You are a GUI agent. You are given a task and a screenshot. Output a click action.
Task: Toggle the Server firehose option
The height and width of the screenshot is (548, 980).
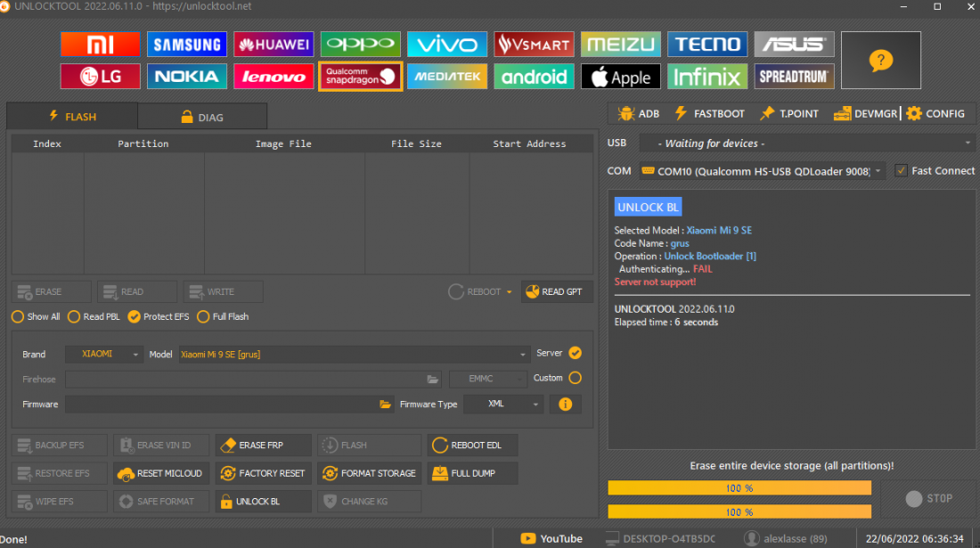tap(575, 353)
